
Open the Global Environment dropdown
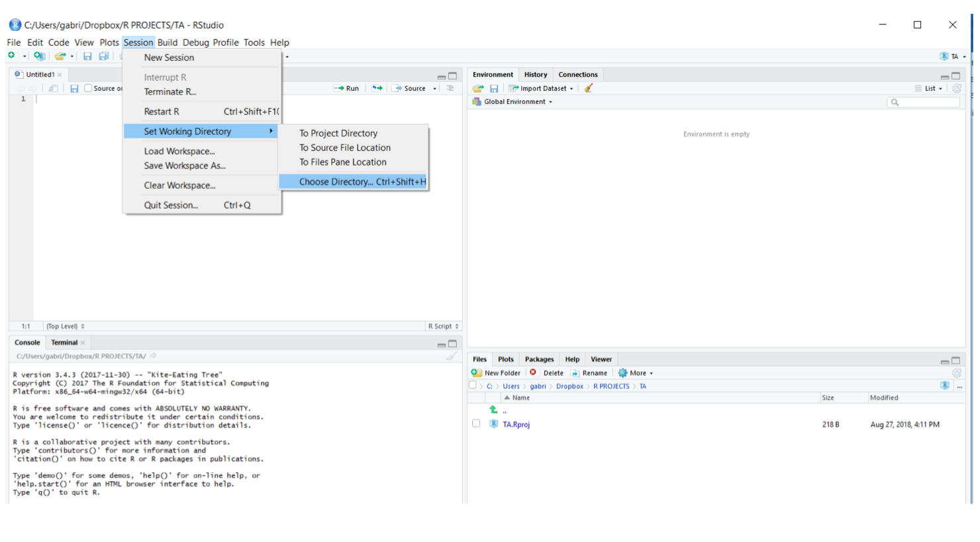click(x=518, y=102)
